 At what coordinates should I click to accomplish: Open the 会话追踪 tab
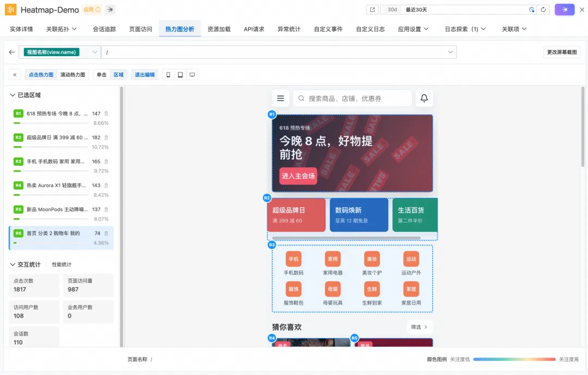104,29
